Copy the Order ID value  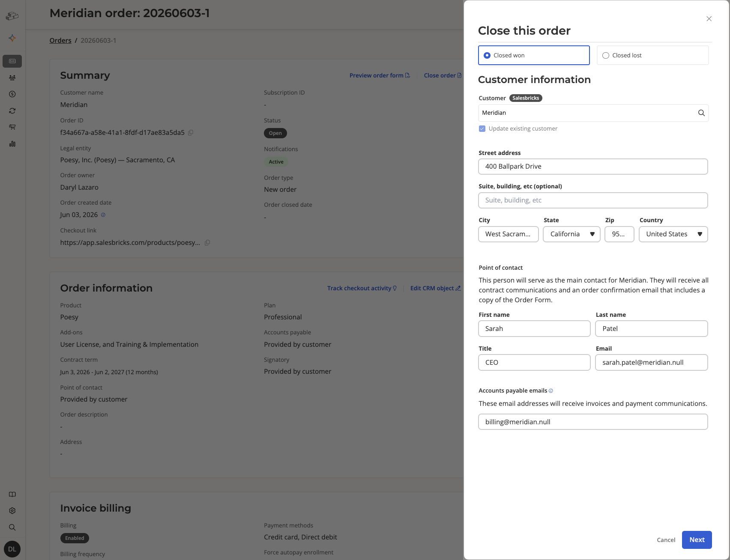191,133
